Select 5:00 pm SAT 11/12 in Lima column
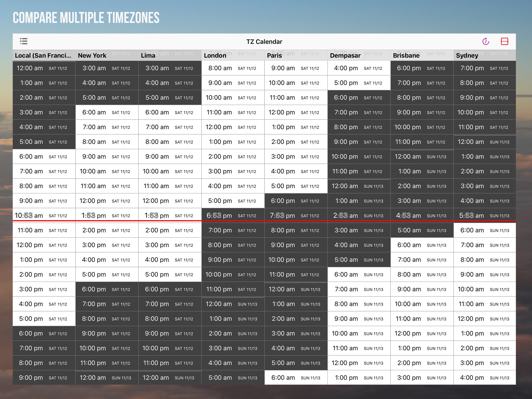 tap(170, 275)
